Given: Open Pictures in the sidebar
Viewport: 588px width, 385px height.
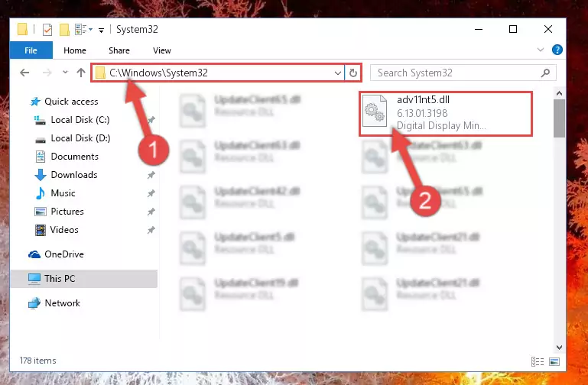Looking at the screenshot, I should (x=67, y=212).
